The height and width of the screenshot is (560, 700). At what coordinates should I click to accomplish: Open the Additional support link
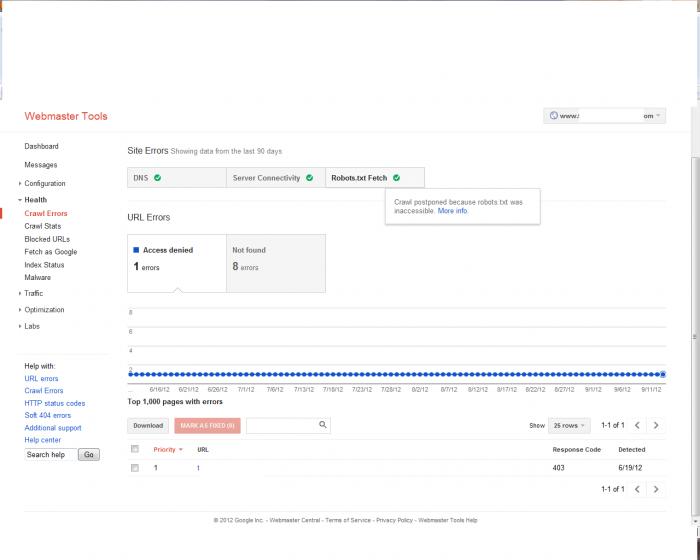pos(53,428)
